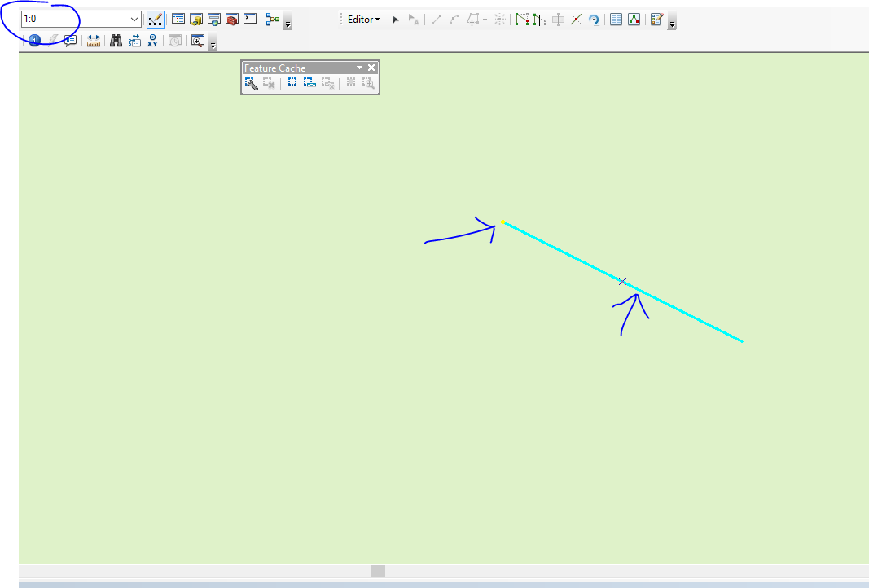Select the Edit Annotation tool
869x588 pixels.
[x=414, y=20]
